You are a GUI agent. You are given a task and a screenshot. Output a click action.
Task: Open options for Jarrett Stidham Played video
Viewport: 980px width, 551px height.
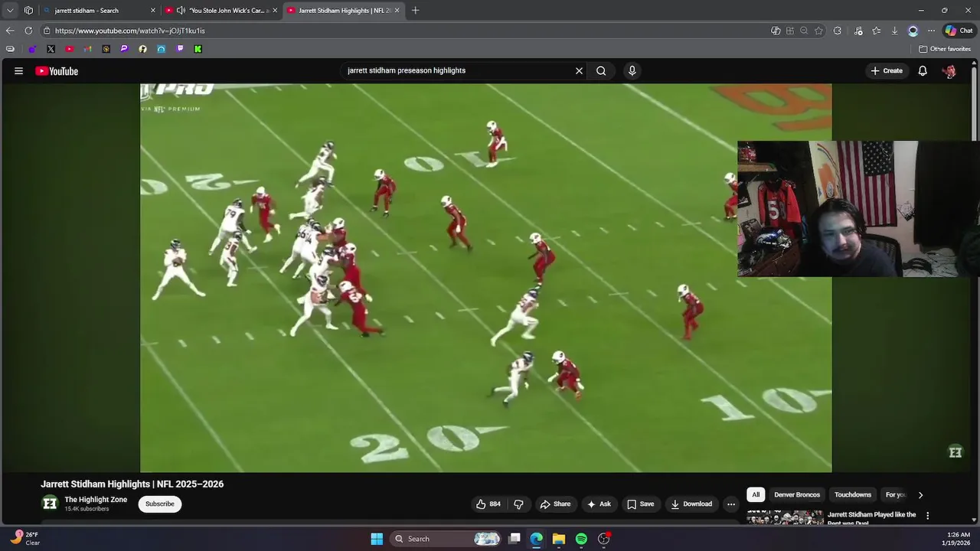[x=928, y=516]
